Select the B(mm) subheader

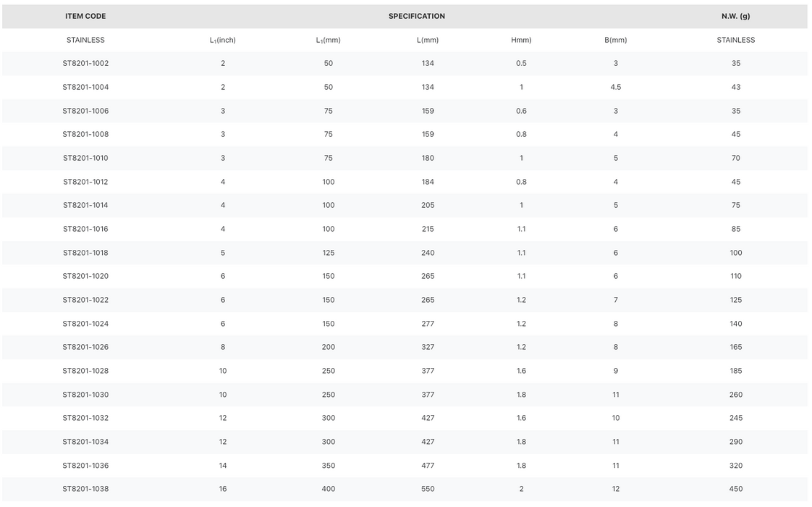pyautogui.click(x=616, y=40)
